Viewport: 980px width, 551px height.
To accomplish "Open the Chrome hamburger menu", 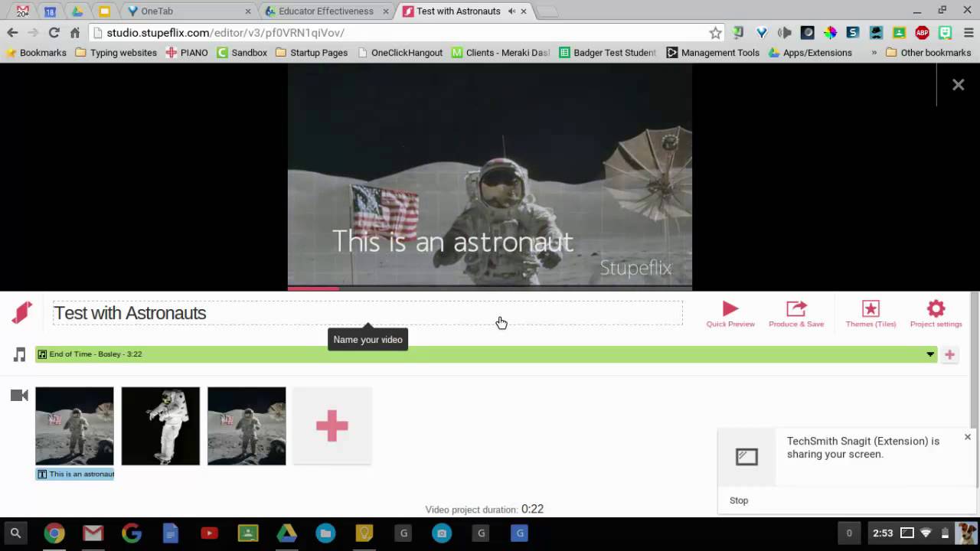I will pos(967,33).
